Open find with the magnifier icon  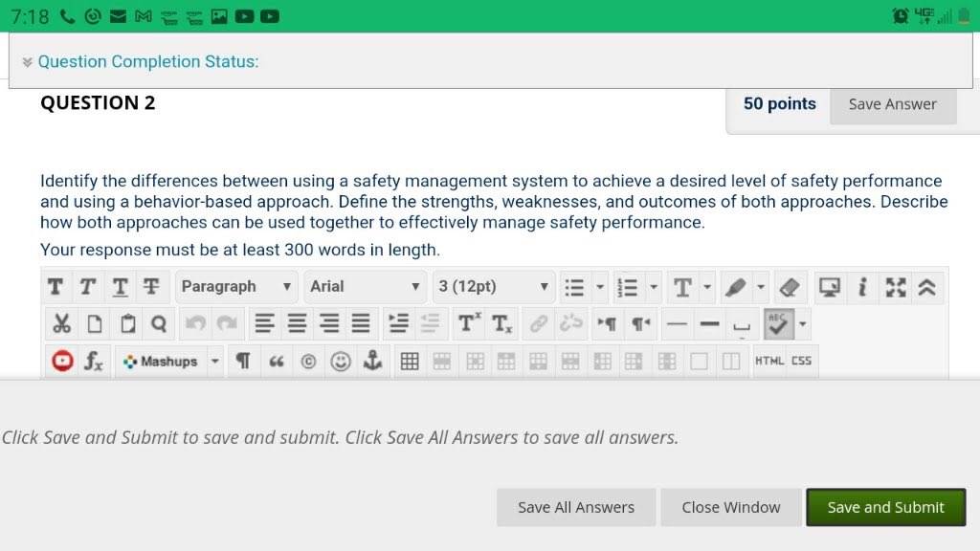[159, 323]
